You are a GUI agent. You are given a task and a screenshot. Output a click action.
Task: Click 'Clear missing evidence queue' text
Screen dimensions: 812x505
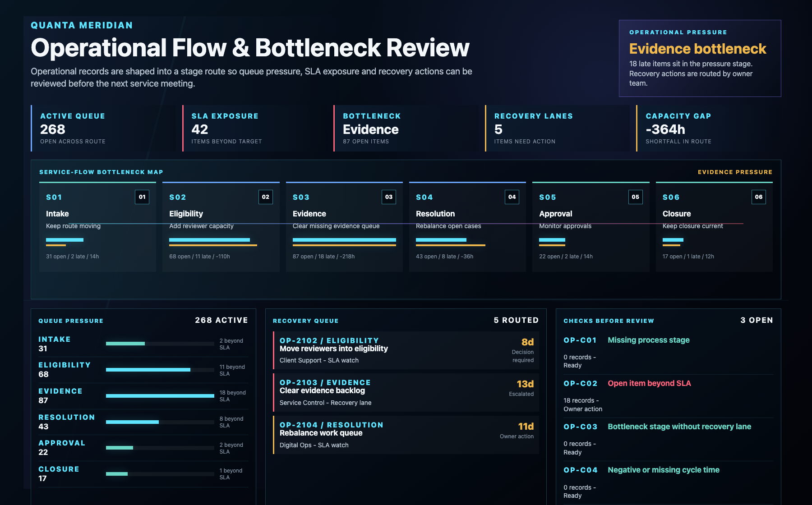(336, 226)
